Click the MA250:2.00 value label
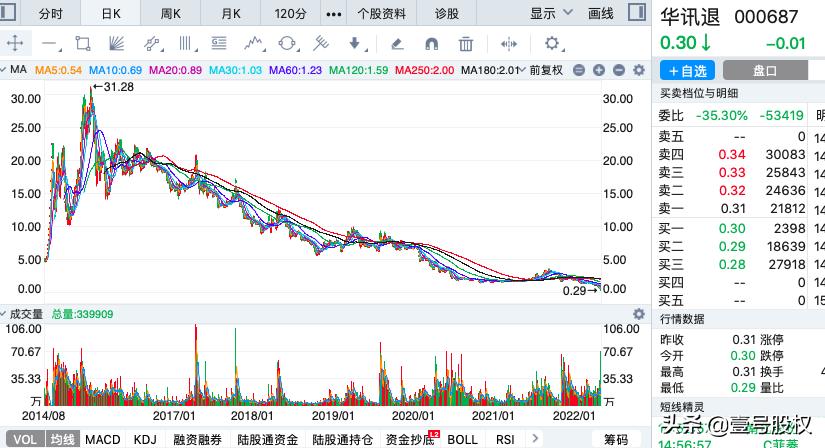 pyautogui.click(x=425, y=70)
